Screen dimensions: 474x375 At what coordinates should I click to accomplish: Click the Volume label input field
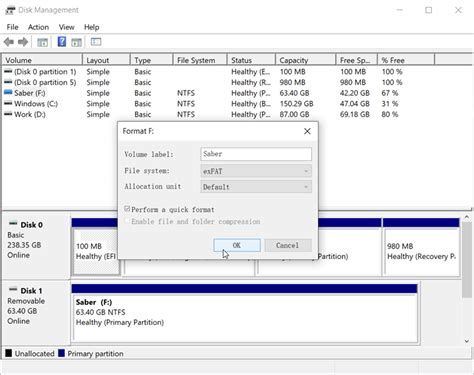[256, 154]
